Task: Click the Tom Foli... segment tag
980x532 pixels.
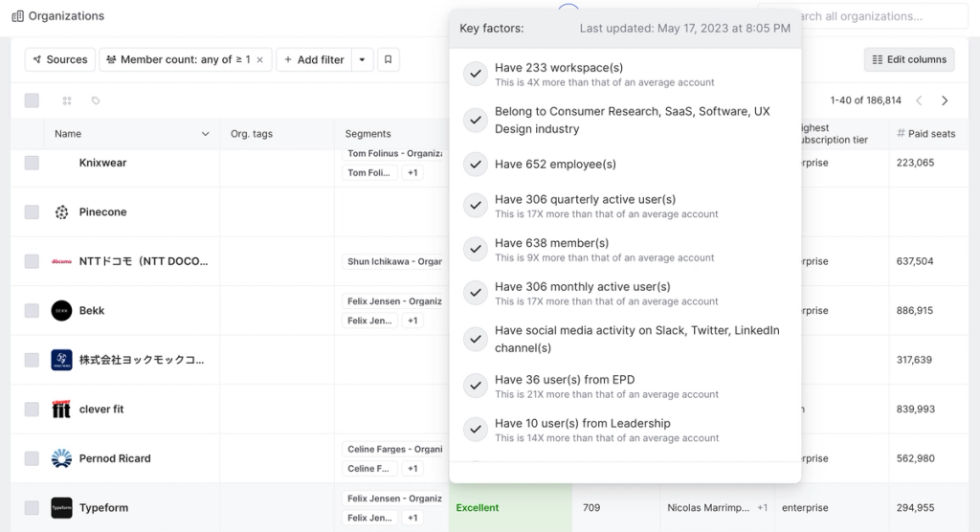Action: point(368,172)
